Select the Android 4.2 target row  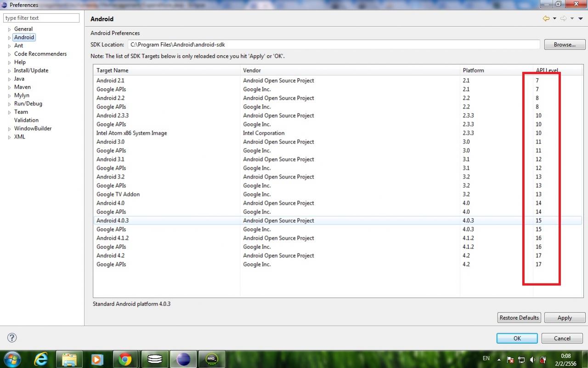338,255
